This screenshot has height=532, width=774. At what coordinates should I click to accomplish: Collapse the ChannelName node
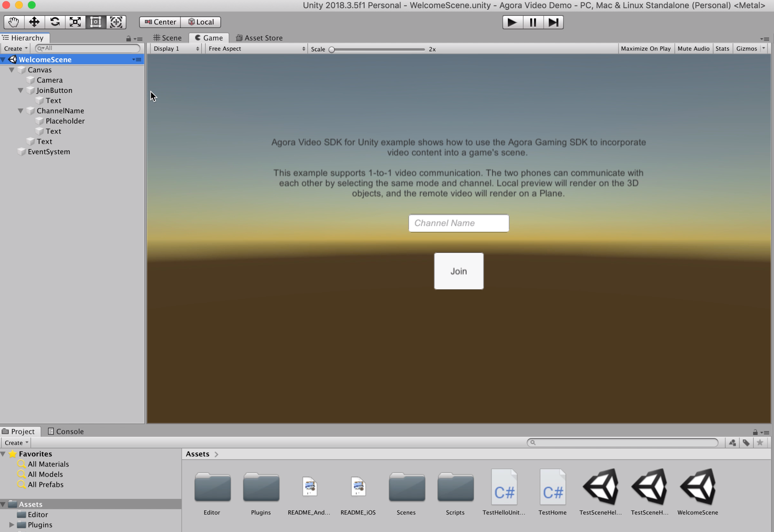pyautogui.click(x=21, y=111)
